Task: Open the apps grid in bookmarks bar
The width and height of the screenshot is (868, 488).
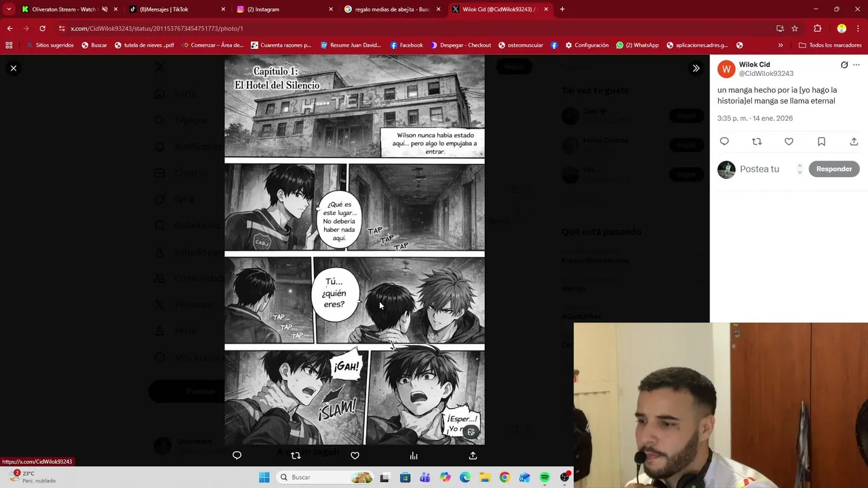Action: (9, 45)
